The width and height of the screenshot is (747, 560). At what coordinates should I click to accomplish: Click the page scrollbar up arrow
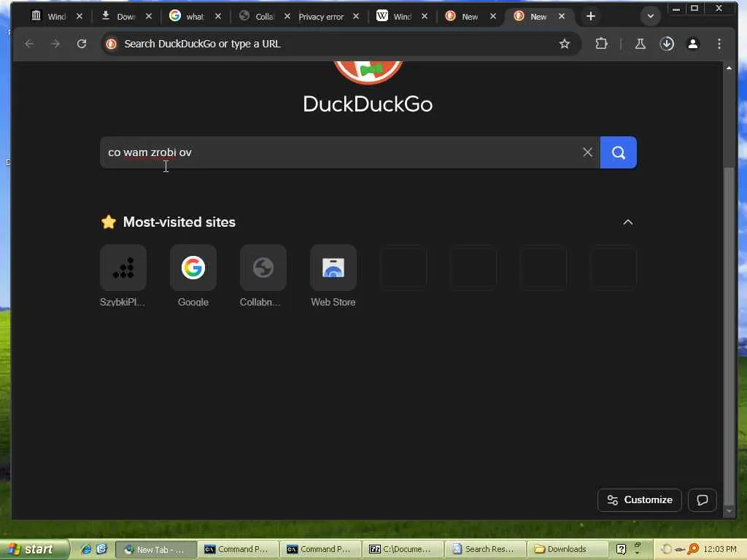point(729,68)
